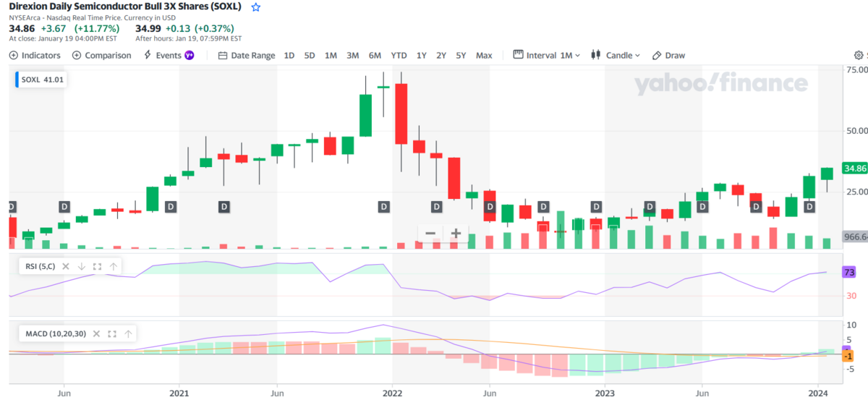Open the Events menu

tap(169, 55)
